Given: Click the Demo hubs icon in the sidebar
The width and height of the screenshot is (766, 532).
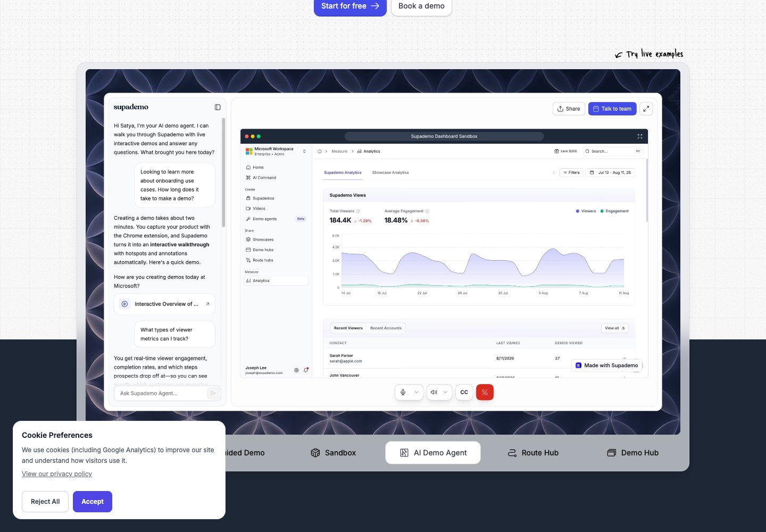Looking at the screenshot, I should pos(248,250).
